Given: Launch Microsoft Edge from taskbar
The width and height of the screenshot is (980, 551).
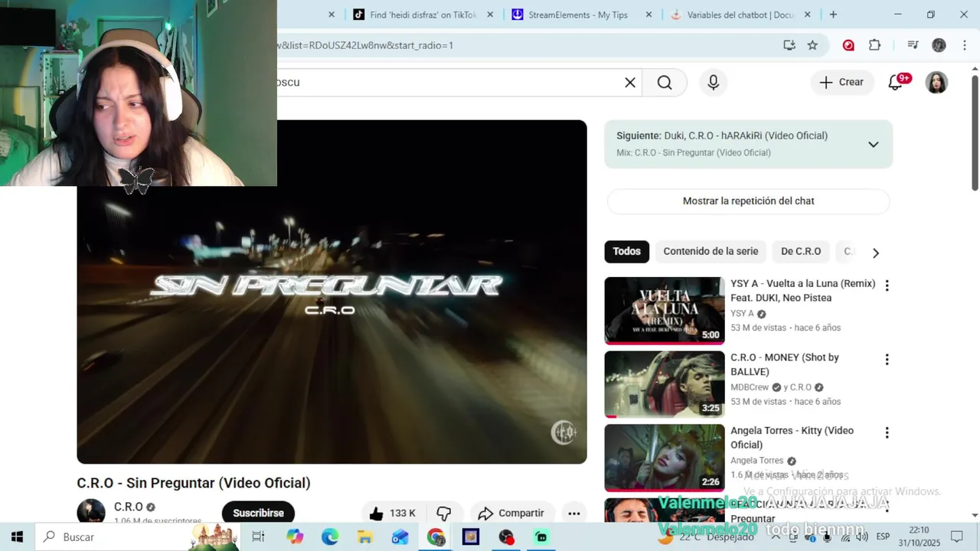Looking at the screenshot, I should click(330, 537).
